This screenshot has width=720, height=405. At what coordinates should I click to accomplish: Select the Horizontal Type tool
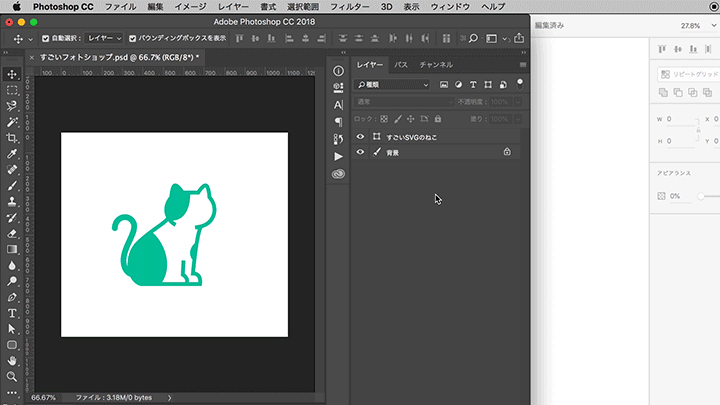tap(12, 313)
